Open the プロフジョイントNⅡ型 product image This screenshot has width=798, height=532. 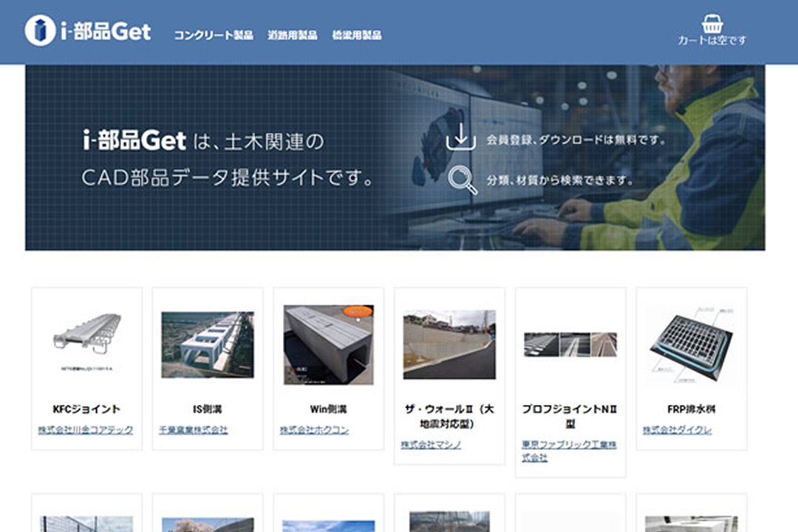click(570, 344)
